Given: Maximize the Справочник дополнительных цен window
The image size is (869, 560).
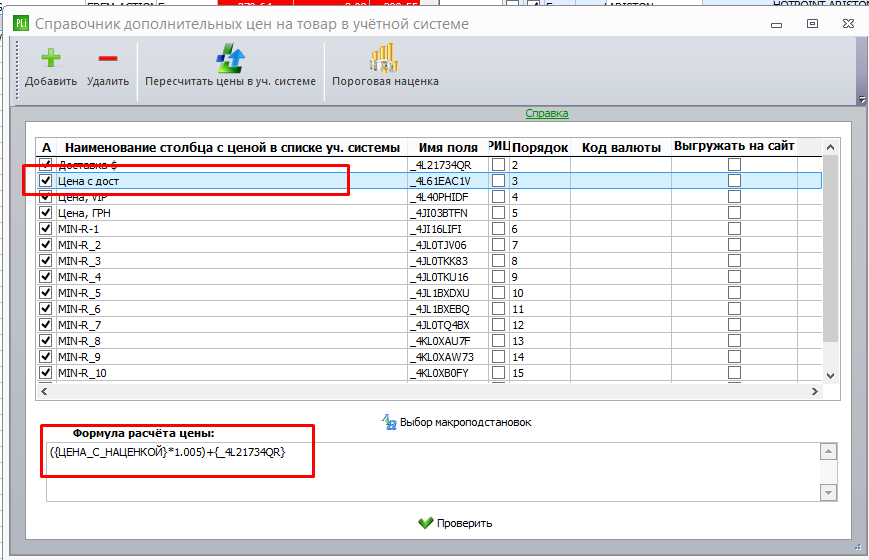Looking at the screenshot, I should pos(812,23).
